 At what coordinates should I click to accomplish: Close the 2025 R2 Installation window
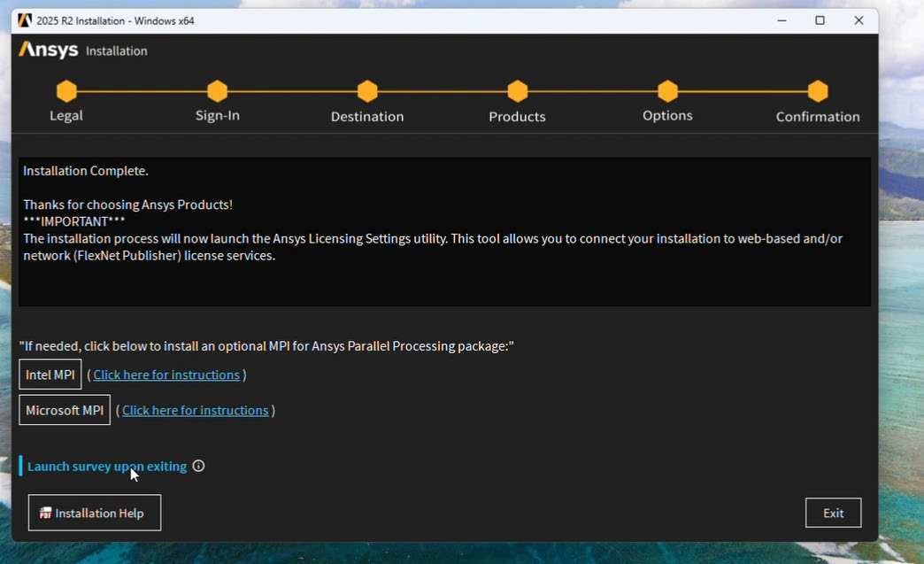[859, 20]
